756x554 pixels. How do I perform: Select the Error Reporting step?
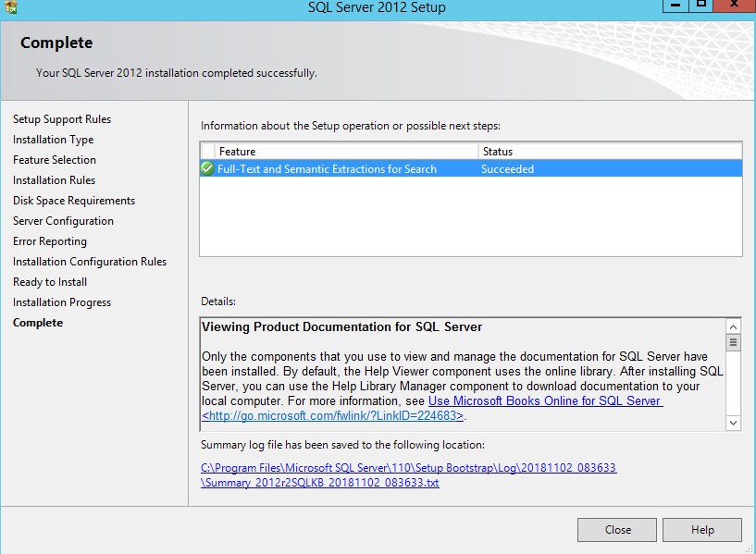click(50, 241)
